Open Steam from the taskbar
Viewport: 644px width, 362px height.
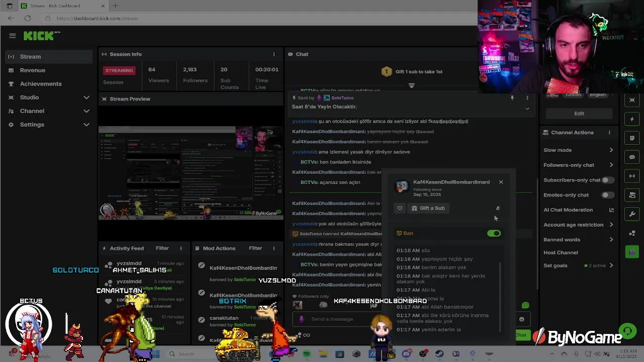point(439,354)
